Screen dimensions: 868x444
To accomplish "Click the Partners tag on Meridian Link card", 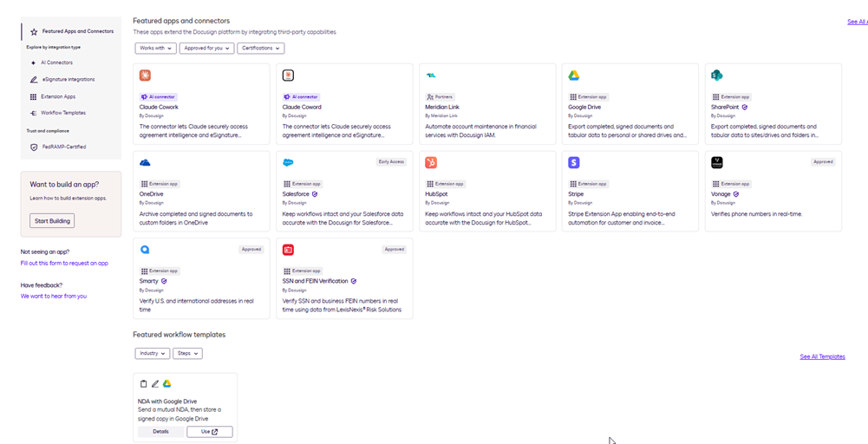I will 440,97.
